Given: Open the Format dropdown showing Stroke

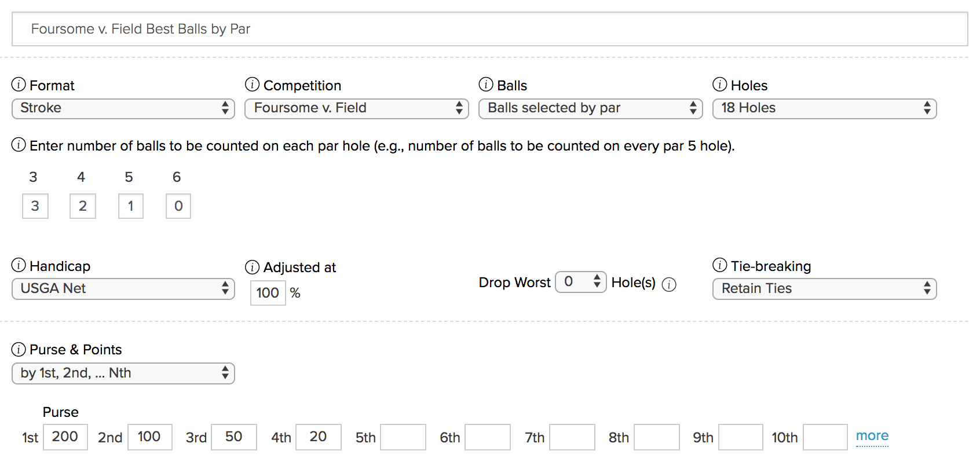Looking at the screenshot, I should [x=123, y=108].
